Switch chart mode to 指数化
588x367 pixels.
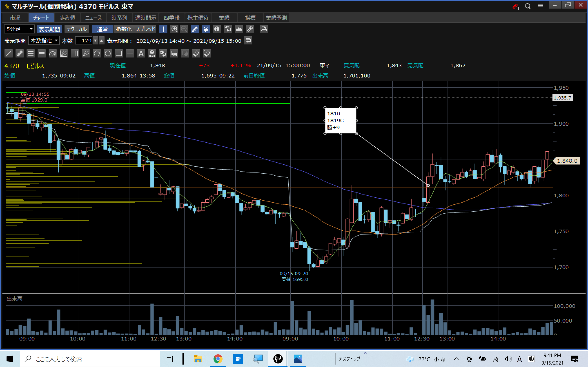click(124, 29)
